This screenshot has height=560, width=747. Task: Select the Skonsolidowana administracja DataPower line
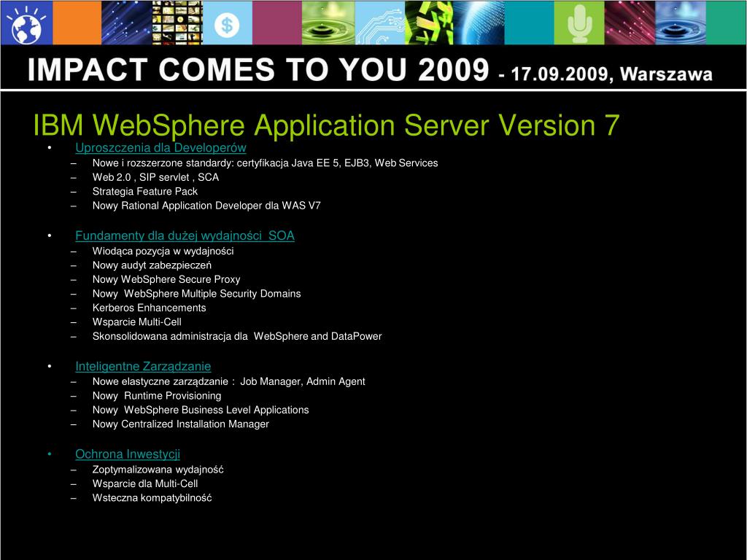(x=237, y=336)
